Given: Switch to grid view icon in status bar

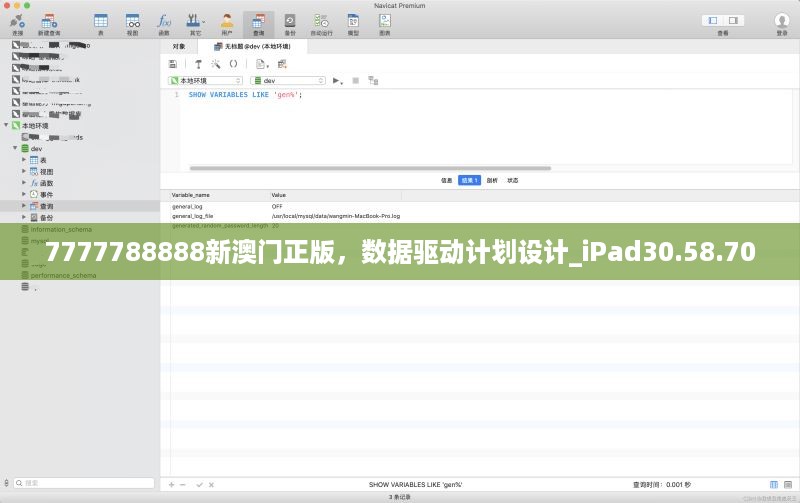Looking at the screenshot, I should pyautogui.click(x=773, y=485).
